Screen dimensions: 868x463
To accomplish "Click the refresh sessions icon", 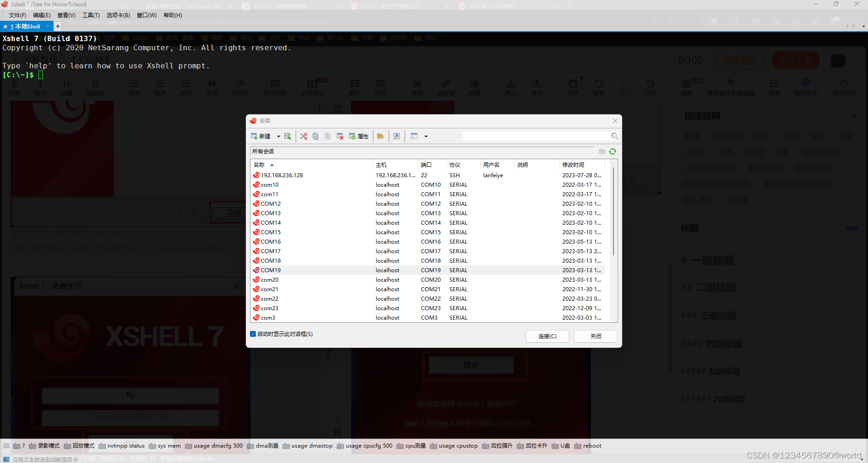I will click(x=613, y=151).
